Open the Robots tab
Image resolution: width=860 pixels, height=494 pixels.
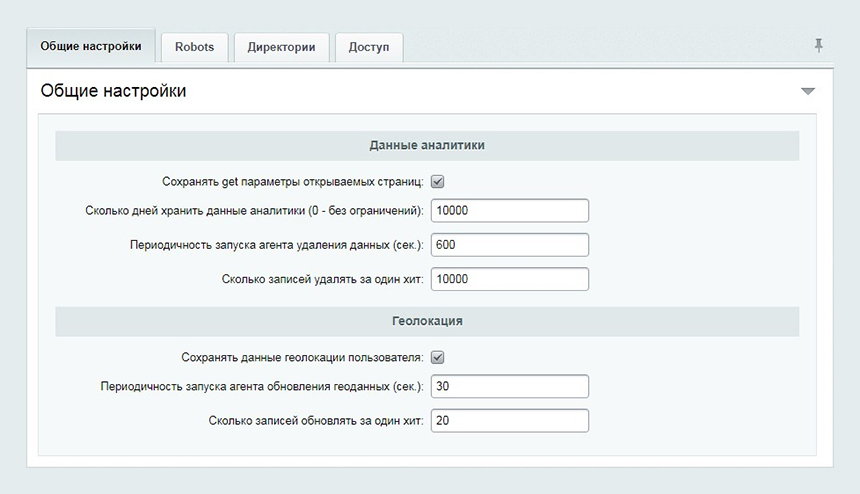[194, 47]
